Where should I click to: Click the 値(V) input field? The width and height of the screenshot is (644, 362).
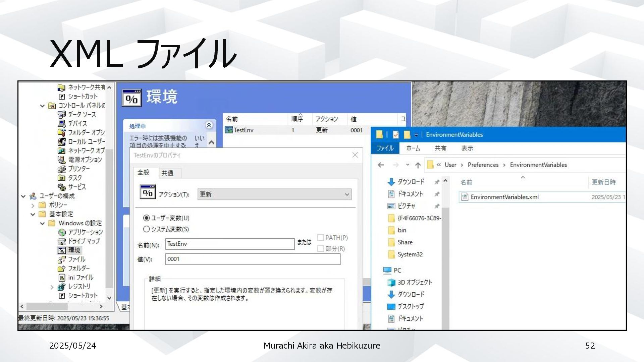point(252,259)
